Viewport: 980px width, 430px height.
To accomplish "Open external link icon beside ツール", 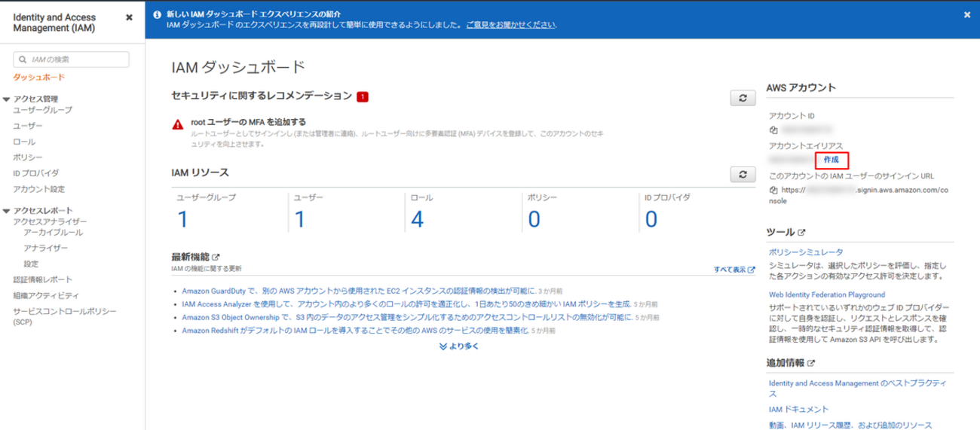I will click(x=801, y=233).
